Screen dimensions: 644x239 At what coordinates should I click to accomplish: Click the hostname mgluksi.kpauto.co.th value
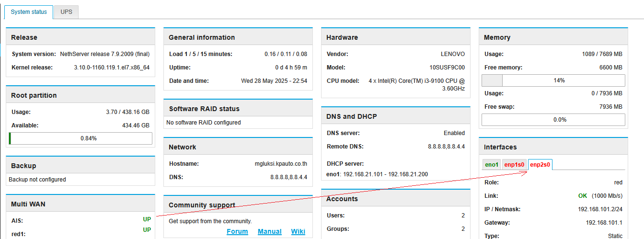(x=281, y=164)
